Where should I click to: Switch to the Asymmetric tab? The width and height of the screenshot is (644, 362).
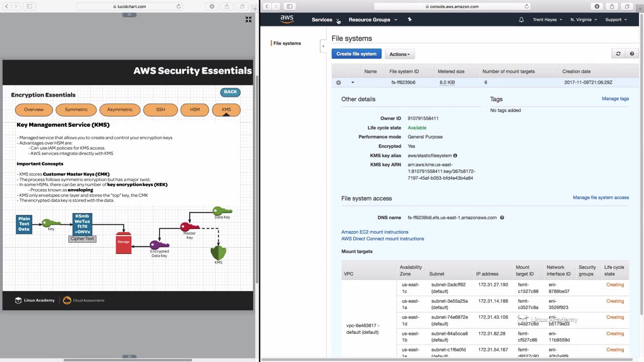click(x=120, y=110)
